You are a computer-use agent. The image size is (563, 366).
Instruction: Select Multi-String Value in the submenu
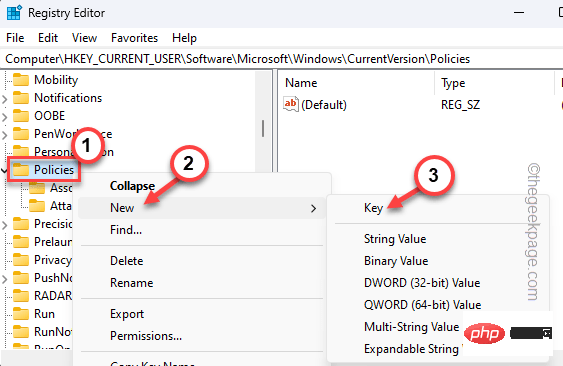point(411,327)
